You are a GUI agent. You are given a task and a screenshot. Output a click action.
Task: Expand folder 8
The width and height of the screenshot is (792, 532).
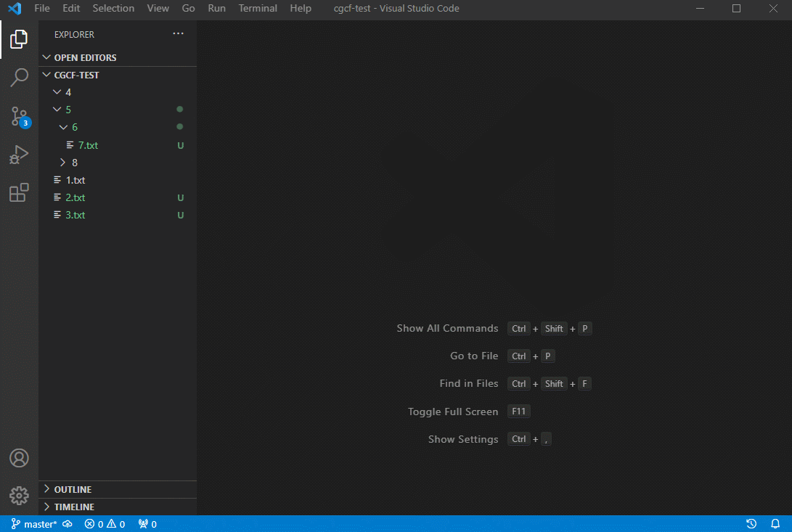[x=118, y=163]
